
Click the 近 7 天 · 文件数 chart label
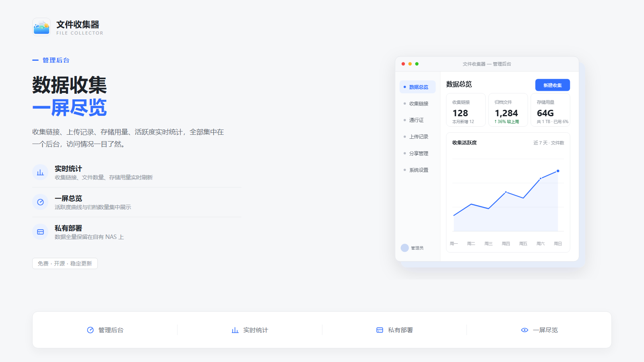pyautogui.click(x=549, y=143)
